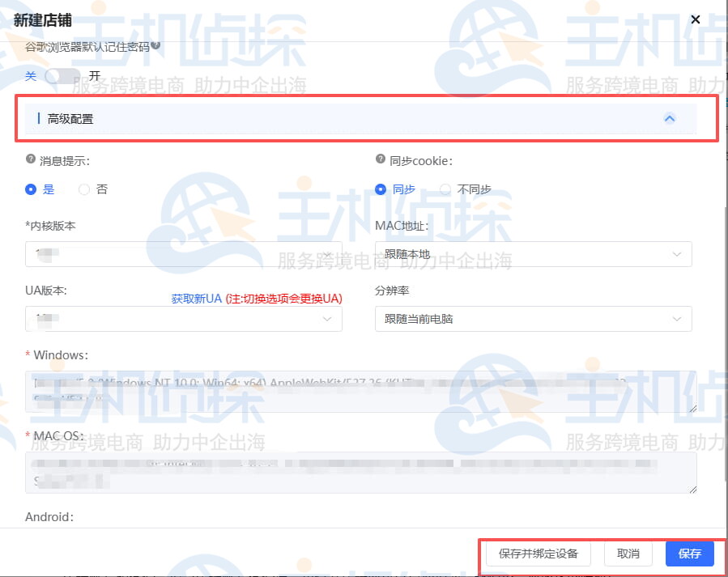Select the 否 radio under 消息提示
The width and height of the screenshot is (728, 577).
click(x=83, y=189)
